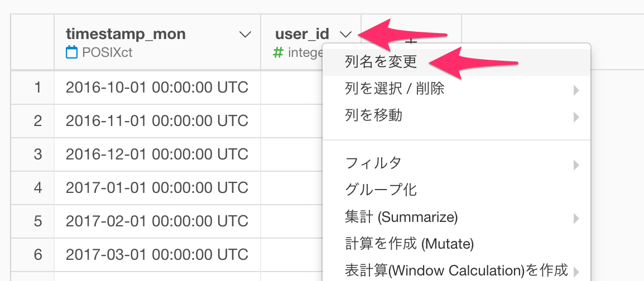Image resolution: width=644 pixels, height=281 pixels.
Task: Open the timestamp_mon column dropdown chevron
Action: coord(245,35)
